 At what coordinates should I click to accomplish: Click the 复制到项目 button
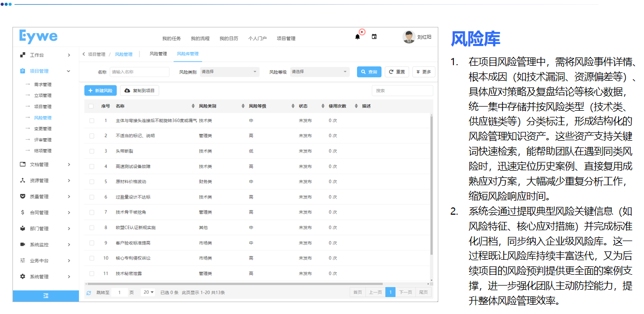(141, 90)
